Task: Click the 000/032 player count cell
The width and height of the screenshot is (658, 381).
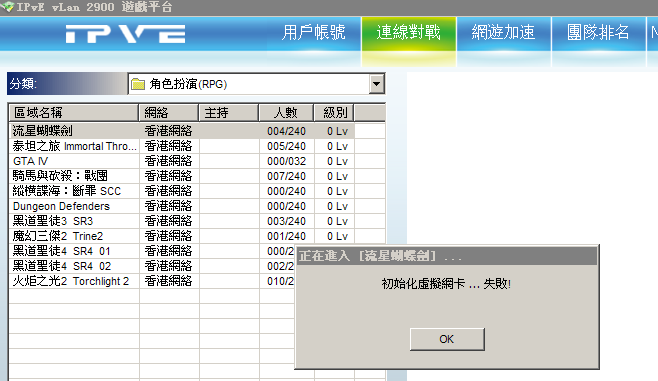Action: 287,161
